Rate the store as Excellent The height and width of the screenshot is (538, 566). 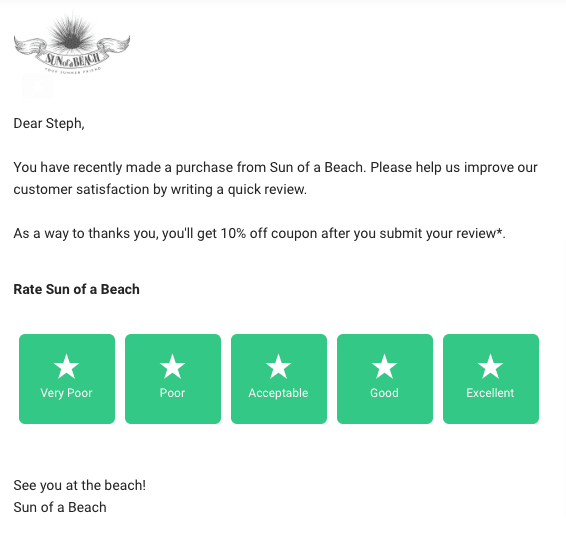(491, 379)
